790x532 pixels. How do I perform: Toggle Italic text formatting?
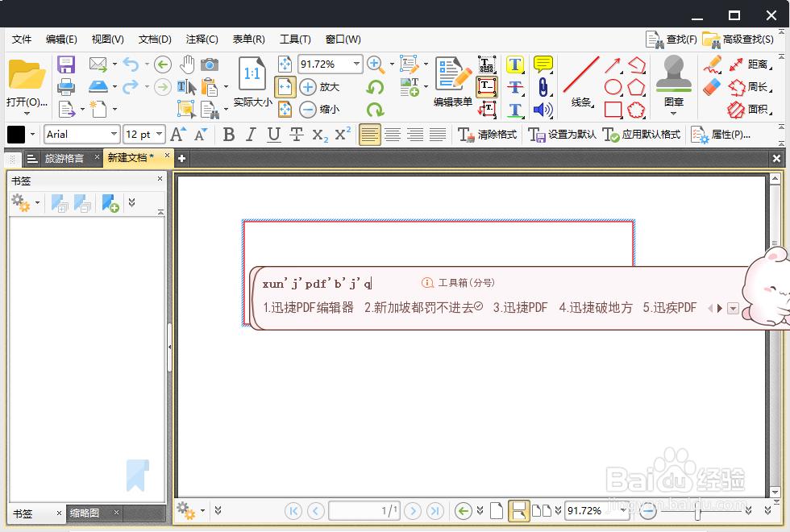pyautogui.click(x=251, y=135)
